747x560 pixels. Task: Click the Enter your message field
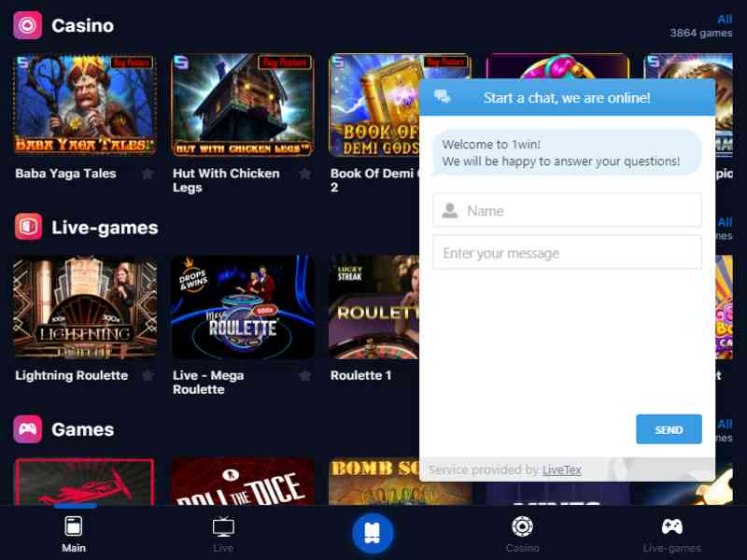(x=567, y=252)
